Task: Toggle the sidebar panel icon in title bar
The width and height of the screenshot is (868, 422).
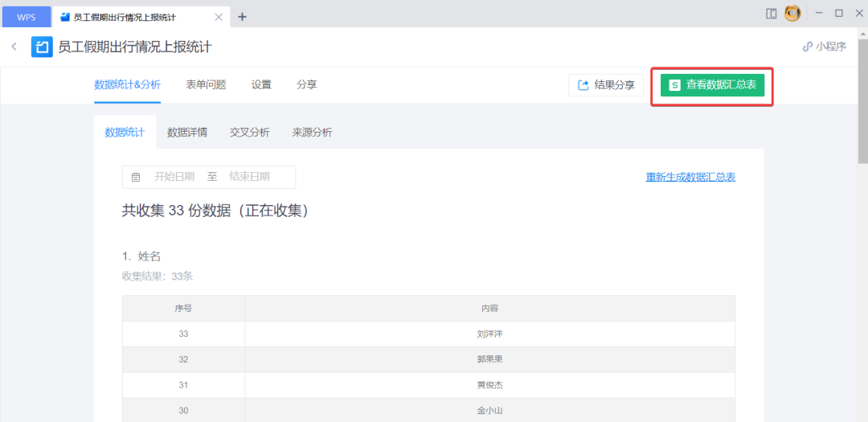Action: pyautogui.click(x=771, y=14)
